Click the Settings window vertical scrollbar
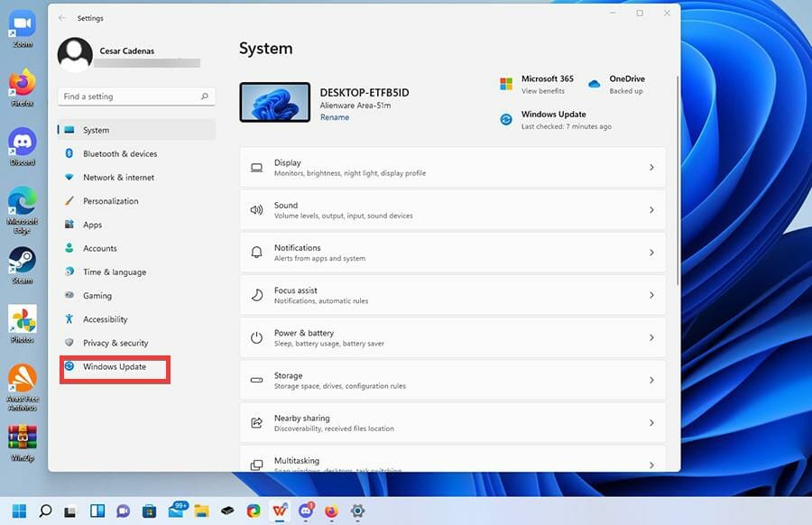The image size is (812, 525). [678, 180]
